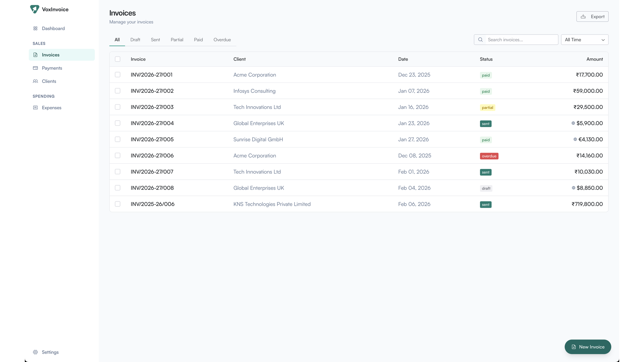Image resolution: width=644 pixels, height=362 pixels.
Task: Focus the Search invoices input field
Action: (x=521, y=40)
